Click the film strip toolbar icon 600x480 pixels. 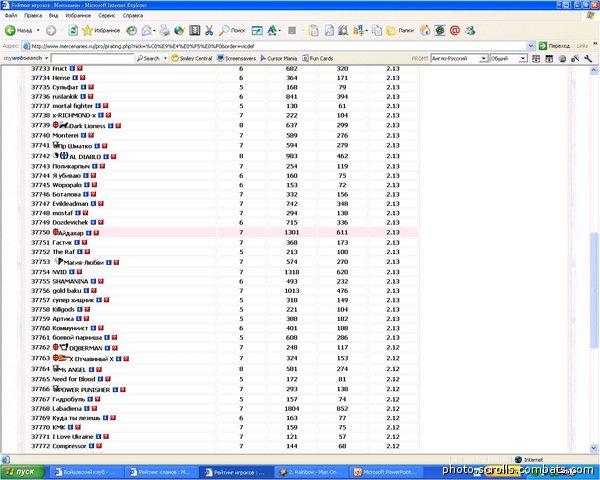pyautogui.click(x=195, y=30)
